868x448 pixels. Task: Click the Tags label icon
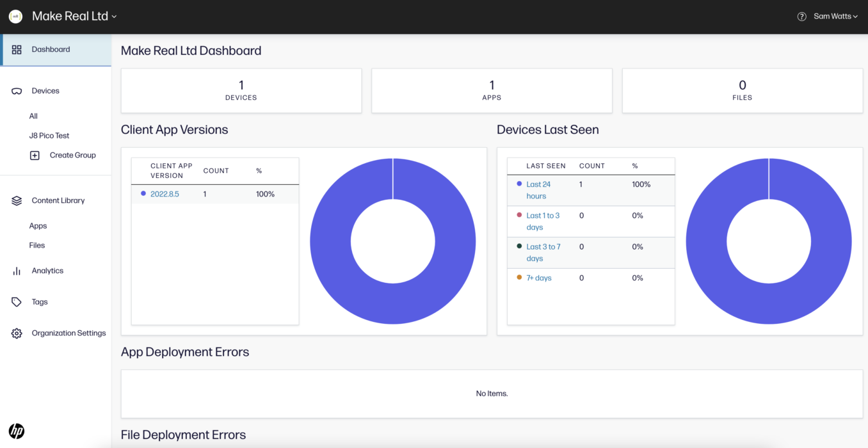pos(16,301)
